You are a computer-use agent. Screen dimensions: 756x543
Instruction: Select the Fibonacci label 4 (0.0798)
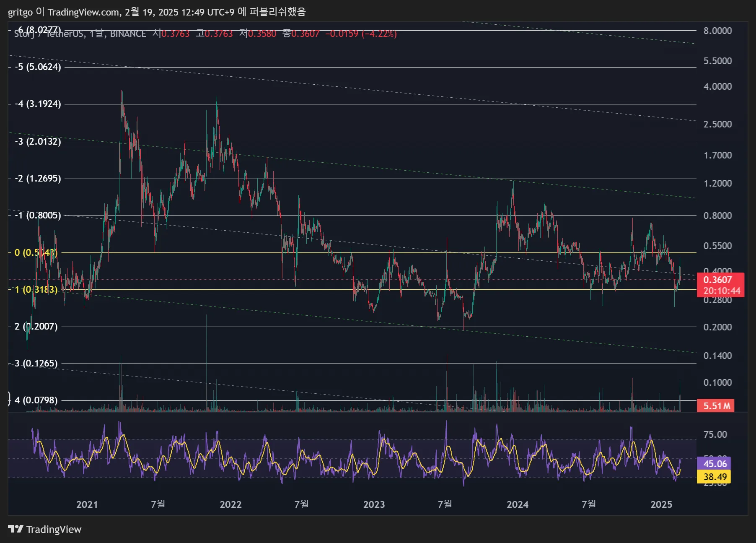pos(36,400)
